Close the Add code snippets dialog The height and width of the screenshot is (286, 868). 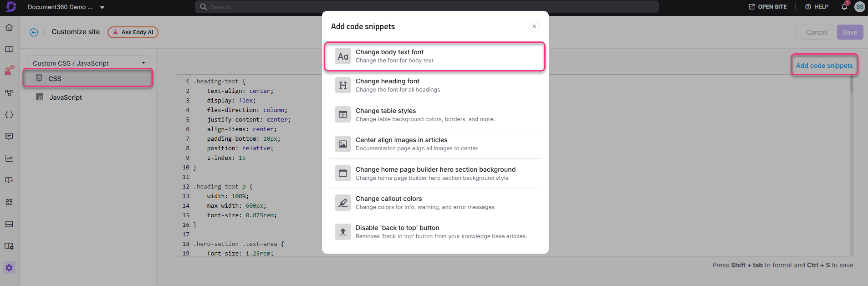click(x=534, y=26)
